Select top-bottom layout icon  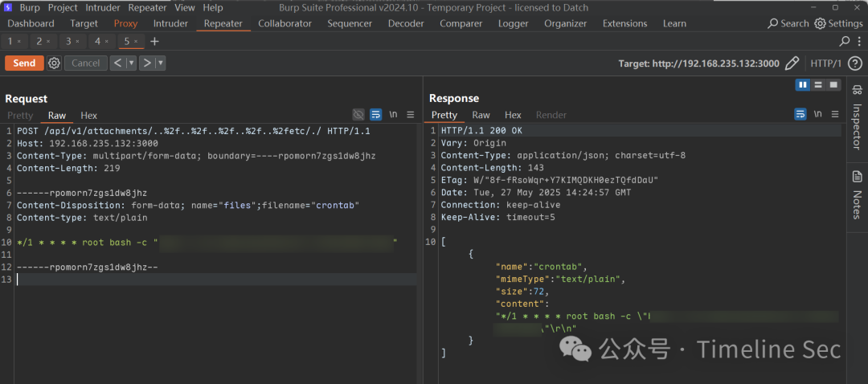click(818, 84)
